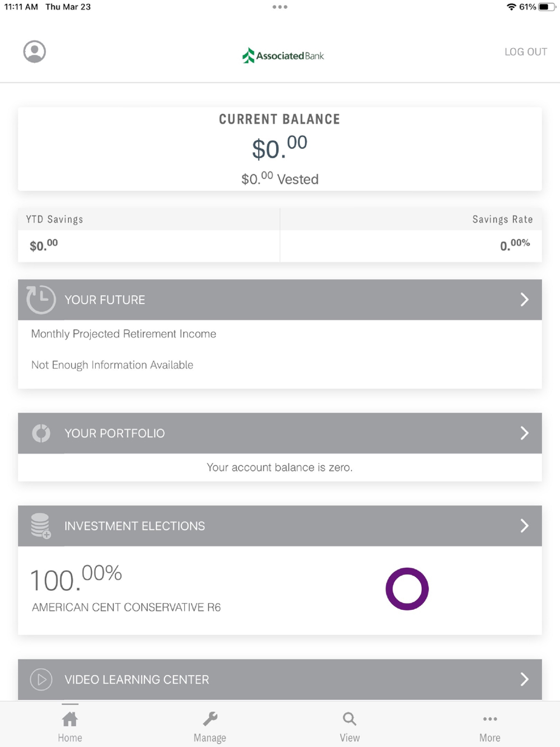560x747 pixels.
Task: Expand Your Portfolio chevron arrow
Action: pyautogui.click(x=524, y=433)
